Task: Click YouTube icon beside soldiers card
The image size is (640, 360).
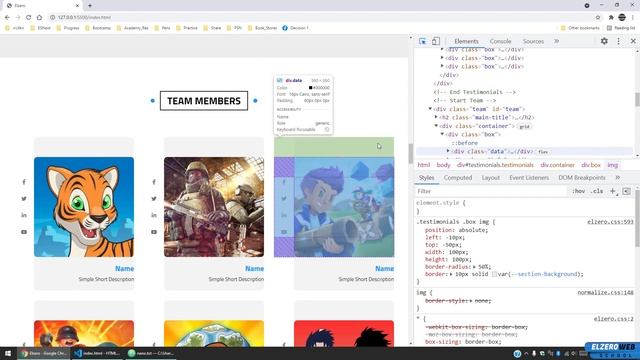Action: click(154, 232)
